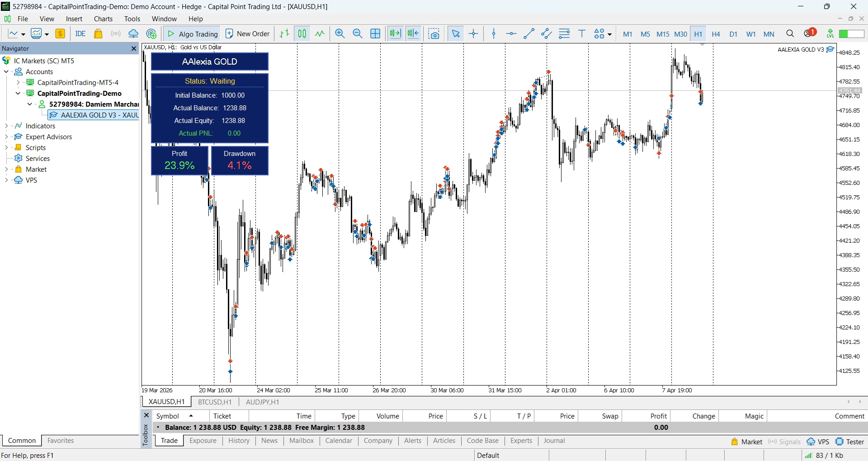868x461 pixels.
Task: Open chart profiles icon
Action: pos(36,34)
